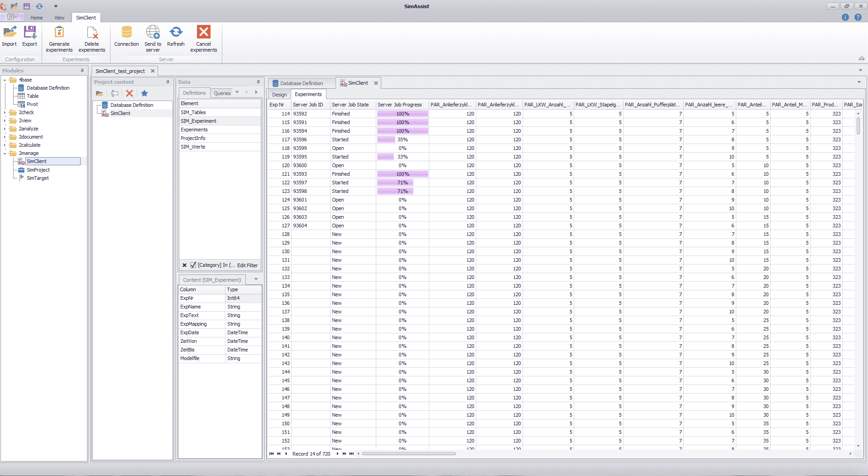This screenshot has width=868, height=476.
Task: Expand the 2calculate folder node
Action: 5,145
